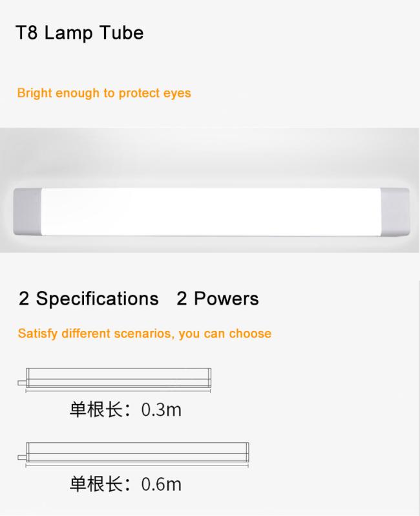This screenshot has width=420, height=516.
Task: Click the dimension line under the 0.3m tube
Action: (118, 391)
